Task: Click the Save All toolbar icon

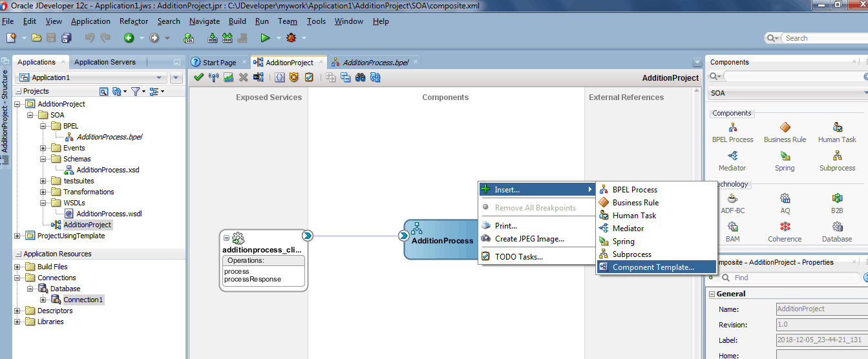Action: coord(66,38)
